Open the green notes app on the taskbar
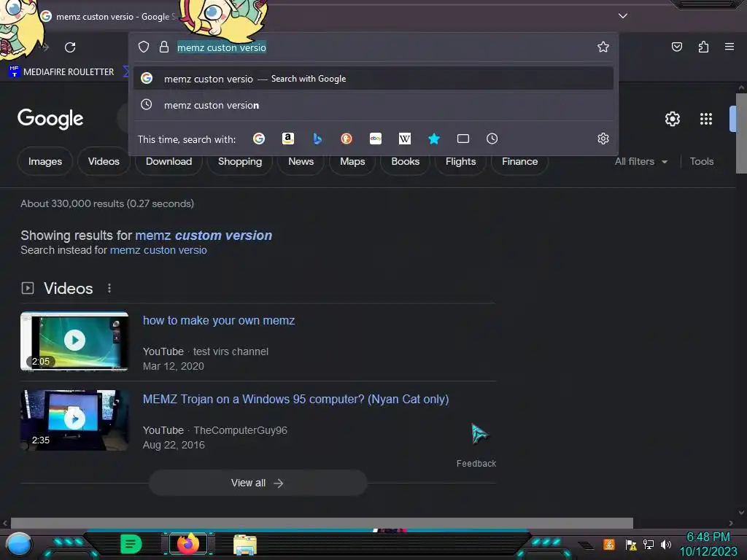The height and width of the screenshot is (560, 747). point(131,544)
